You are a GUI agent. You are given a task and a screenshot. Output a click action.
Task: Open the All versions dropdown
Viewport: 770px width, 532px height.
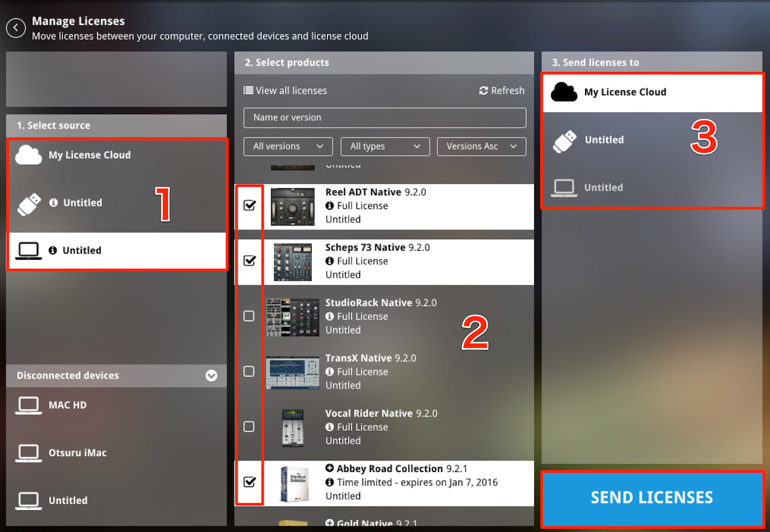tap(288, 146)
